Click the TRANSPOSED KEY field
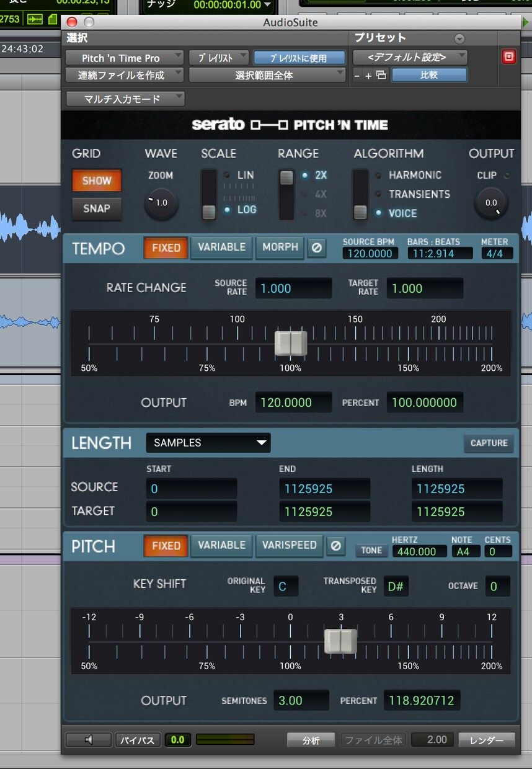Image resolution: width=532 pixels, height=769 pixels. (x=396, y=586)
